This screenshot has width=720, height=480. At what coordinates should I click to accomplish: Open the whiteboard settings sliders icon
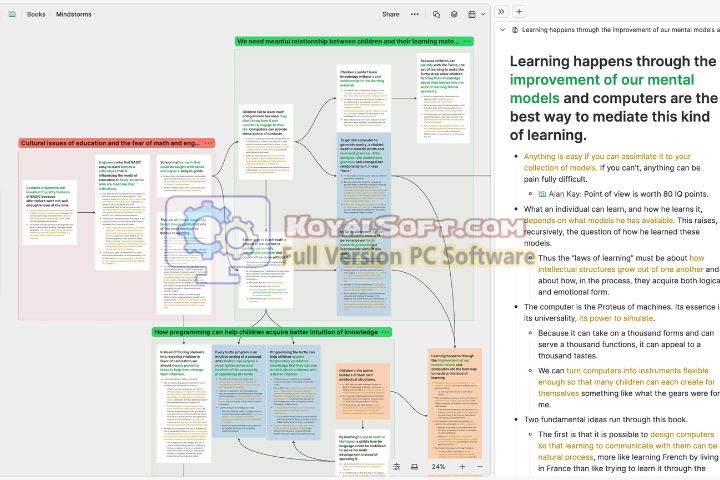pos(397,466)
